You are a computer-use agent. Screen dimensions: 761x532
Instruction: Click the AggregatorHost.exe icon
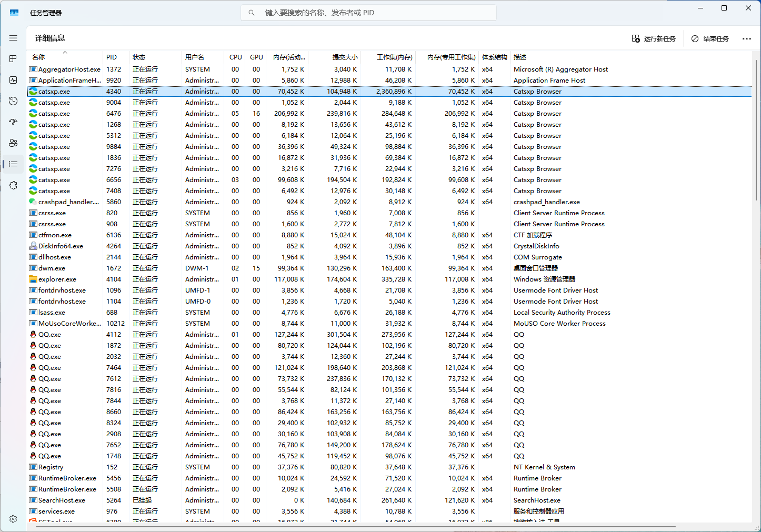coord(33,69)
